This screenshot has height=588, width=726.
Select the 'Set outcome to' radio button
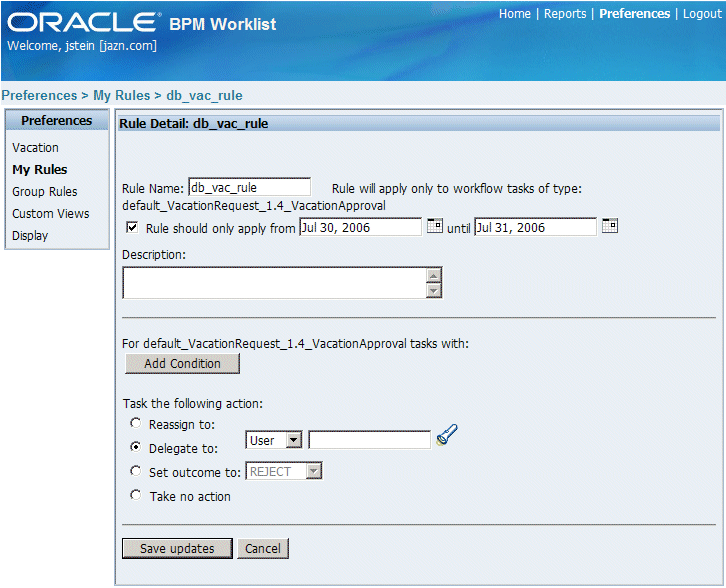tap(136, 471)
